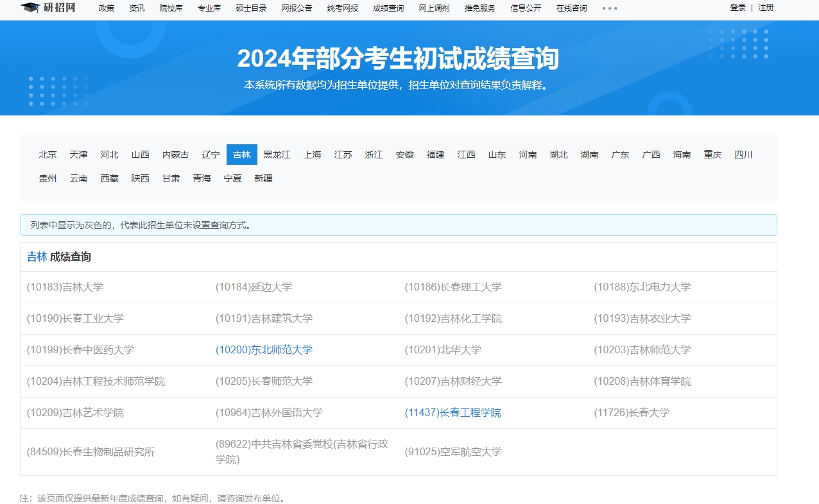Click the (10186)长春理工大学 entry
The image size is (819, 504).
click(453, 287)
